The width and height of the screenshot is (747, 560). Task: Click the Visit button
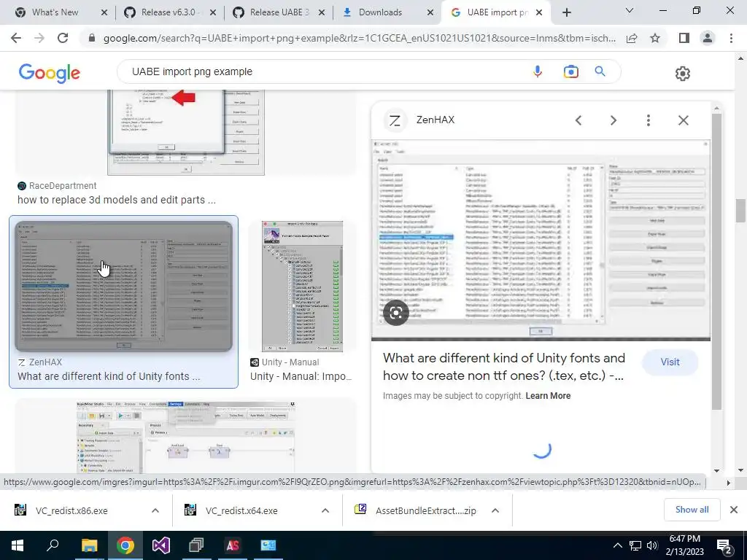click(670, 362)
